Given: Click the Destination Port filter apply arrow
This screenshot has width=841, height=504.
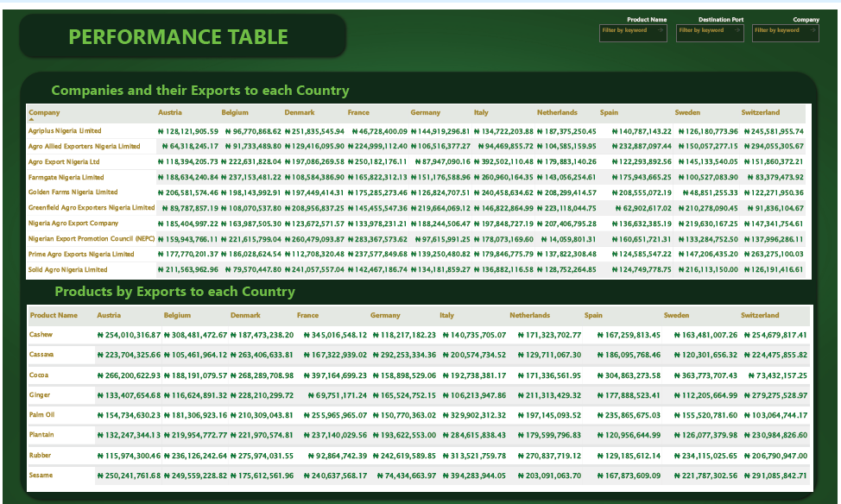Looking at the screenshot, I should (x=737, y=30).
